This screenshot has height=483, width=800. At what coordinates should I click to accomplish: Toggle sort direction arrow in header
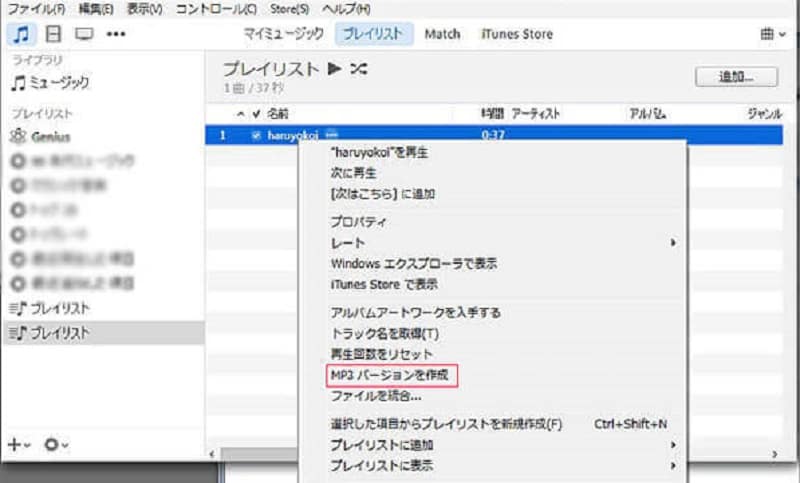click(240, 114)
